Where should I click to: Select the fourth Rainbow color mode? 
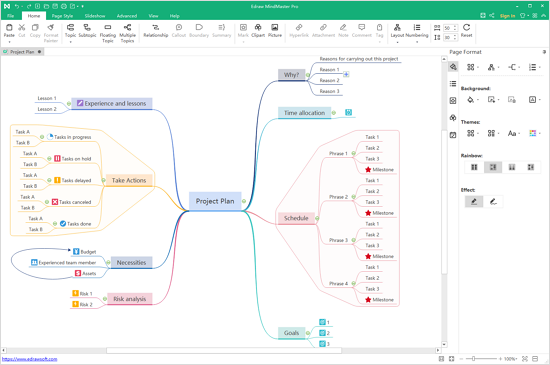(x=531, y=167)
